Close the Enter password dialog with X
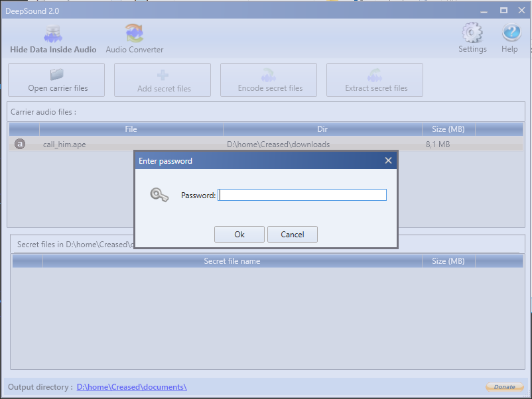This screenshot has width=532, height=399. tap(389, 160)
